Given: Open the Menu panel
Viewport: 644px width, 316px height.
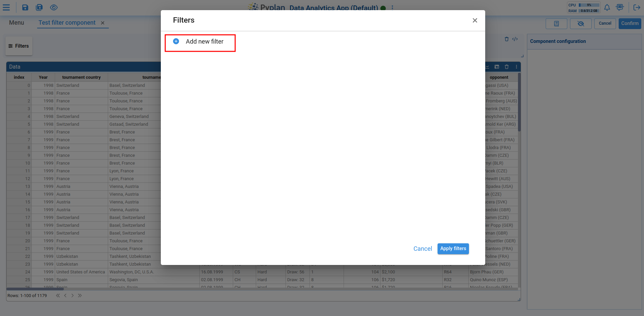Looking at the screenshot, I should [x=16, y=23].
